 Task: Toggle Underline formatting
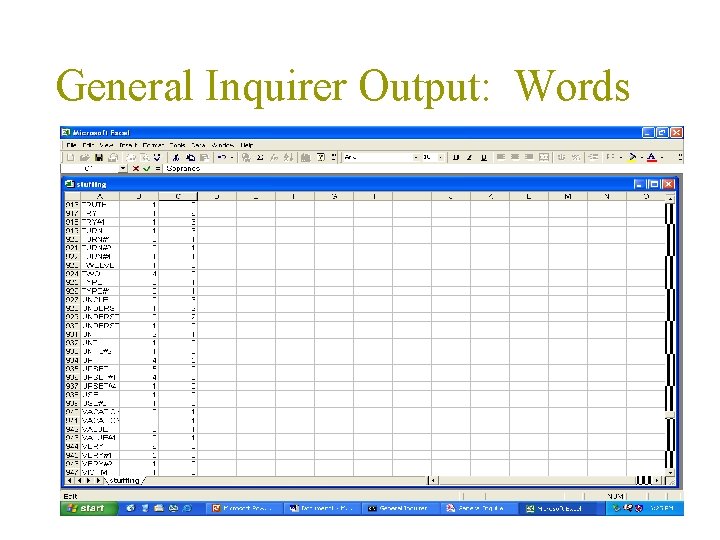pyautogui.click(x=484, y=158)
